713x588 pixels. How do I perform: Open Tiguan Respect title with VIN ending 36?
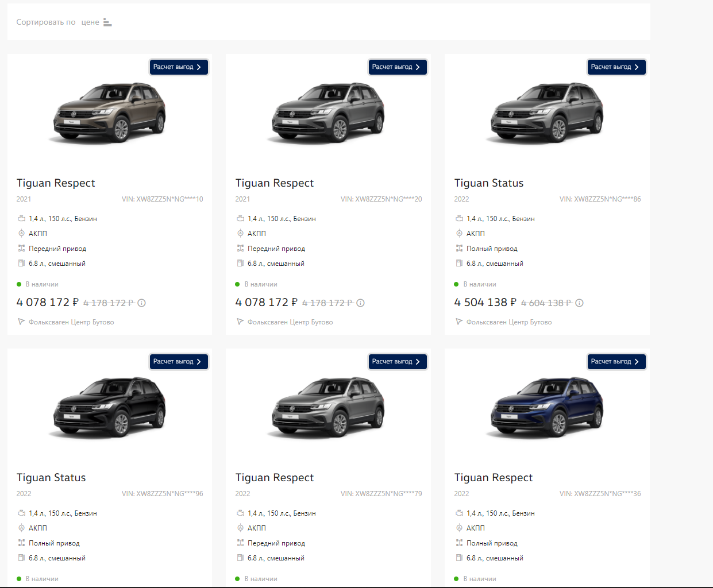[x=494, y=478]
